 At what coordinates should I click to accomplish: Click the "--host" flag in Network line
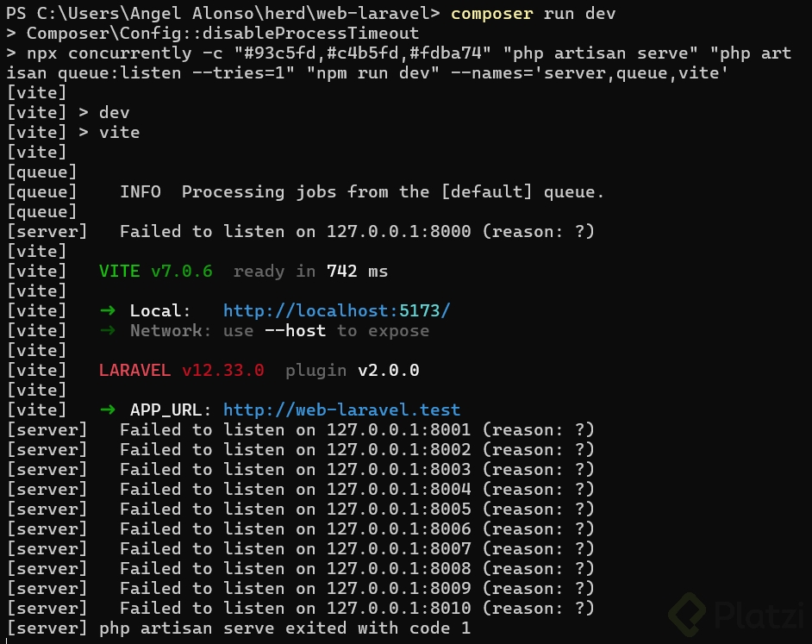click(x=295, y=331)
